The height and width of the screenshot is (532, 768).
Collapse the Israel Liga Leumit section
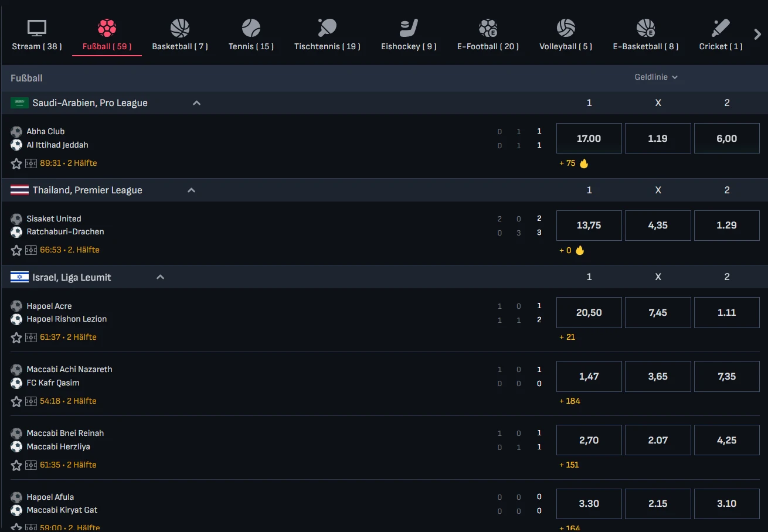(161, 278)
